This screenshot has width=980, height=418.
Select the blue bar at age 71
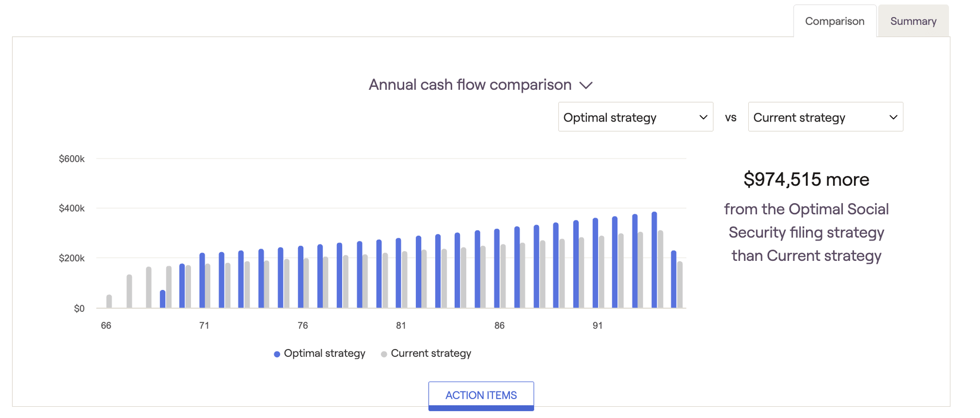(202, 280)
